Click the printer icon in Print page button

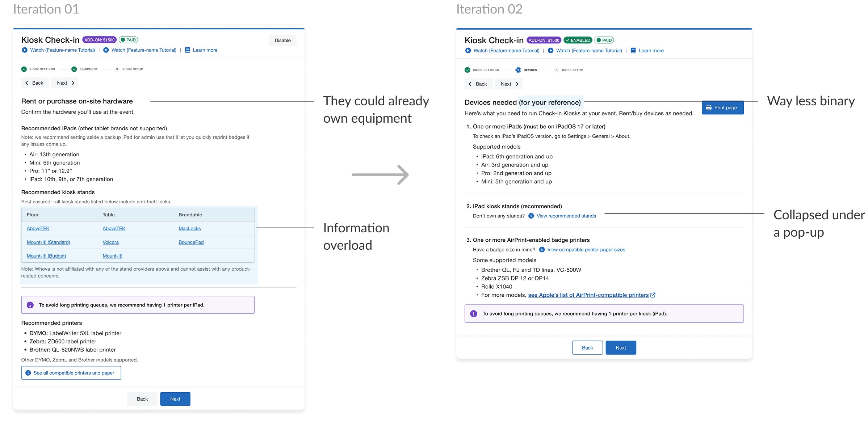tap(709, 108)
